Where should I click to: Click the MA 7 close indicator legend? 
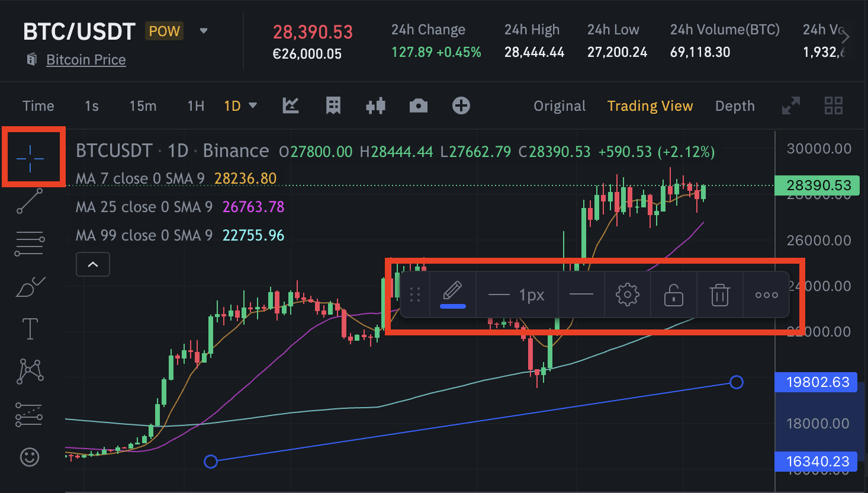pyautogui.click(x=140, y=178)
